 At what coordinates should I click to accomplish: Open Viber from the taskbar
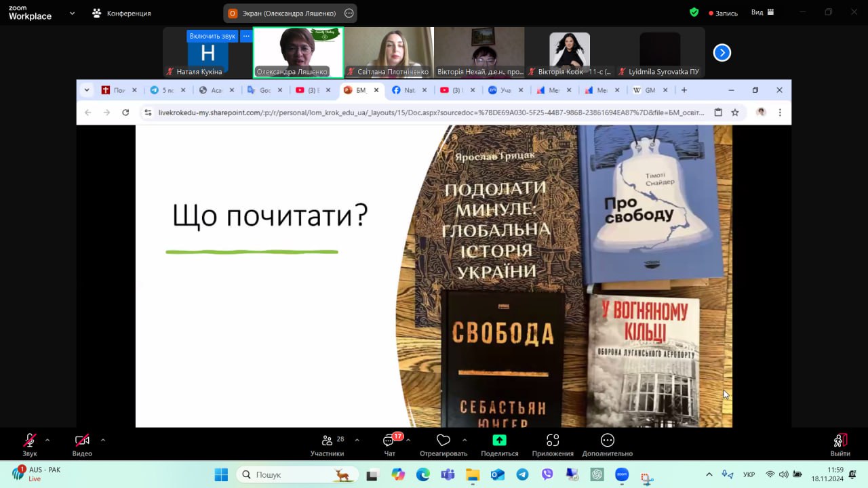click(x=547, y=474)
